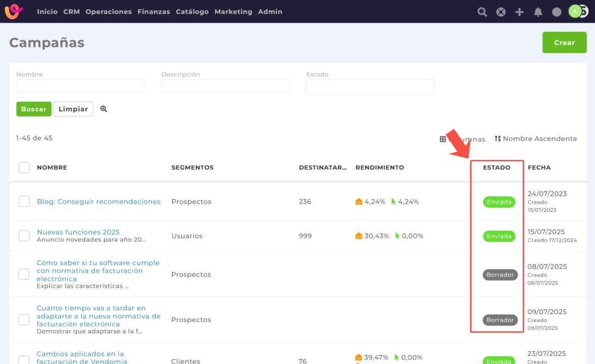
Task: Open the Columnas column chooser
Action: point(462,139)
